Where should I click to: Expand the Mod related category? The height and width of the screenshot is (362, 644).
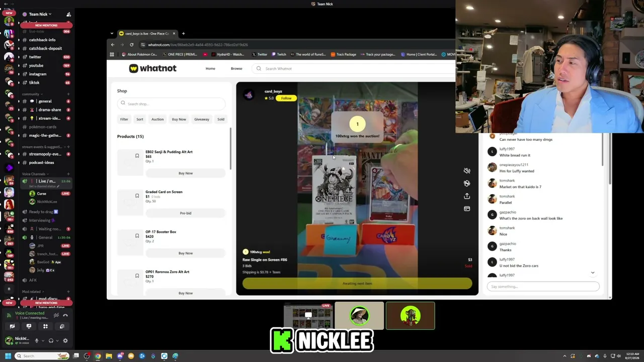(x=32, y=292)
